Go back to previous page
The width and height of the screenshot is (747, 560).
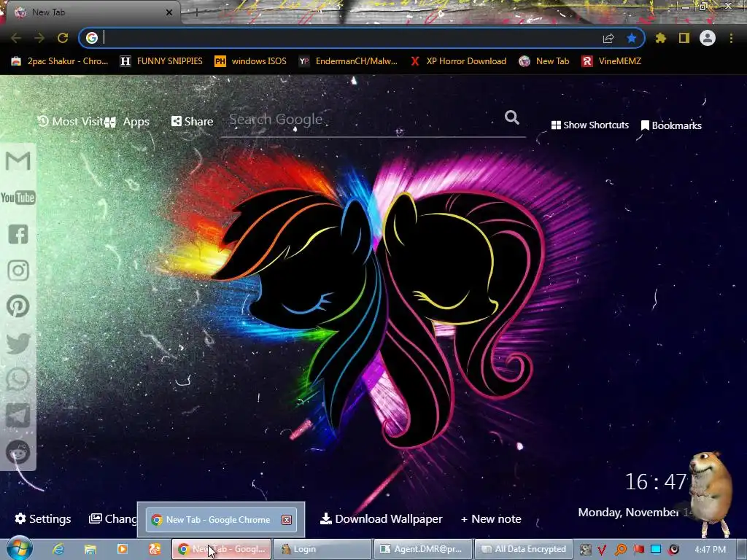[16, 38]
